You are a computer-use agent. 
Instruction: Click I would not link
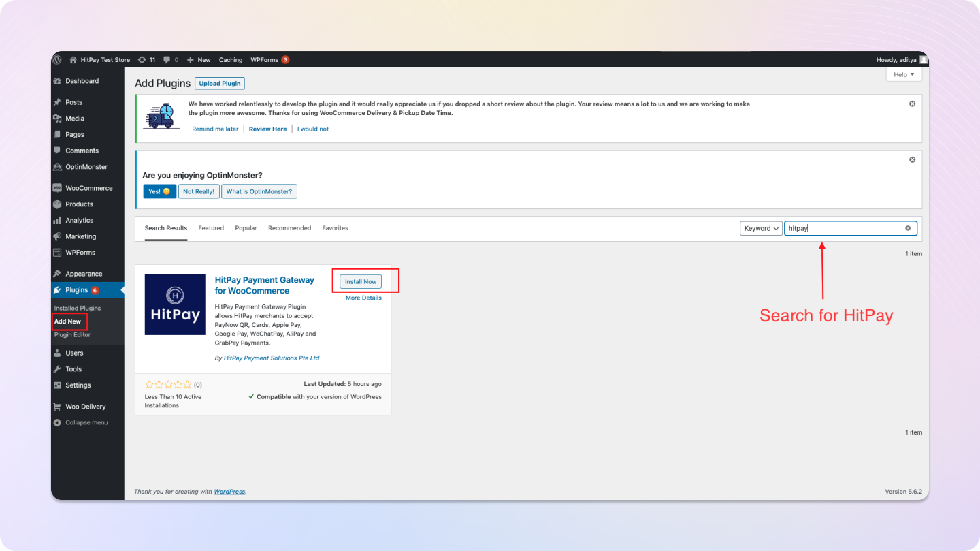click(x=313, y=129)
